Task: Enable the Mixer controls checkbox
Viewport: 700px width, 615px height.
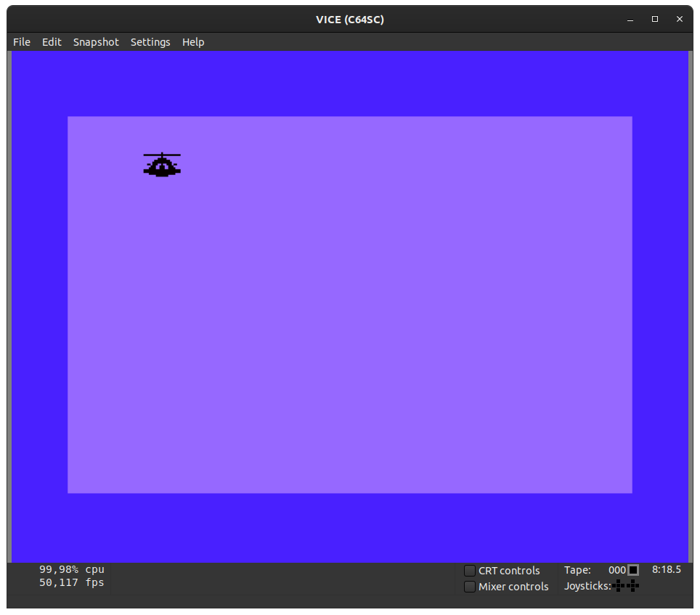Action: coord(470,587)
